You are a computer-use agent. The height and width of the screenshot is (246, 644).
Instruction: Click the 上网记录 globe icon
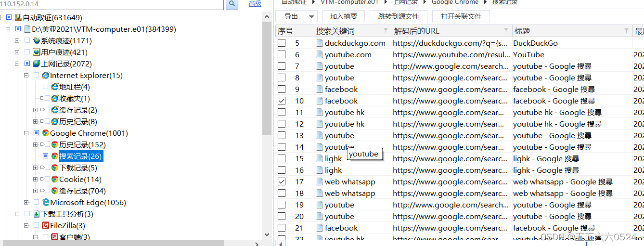37,64
